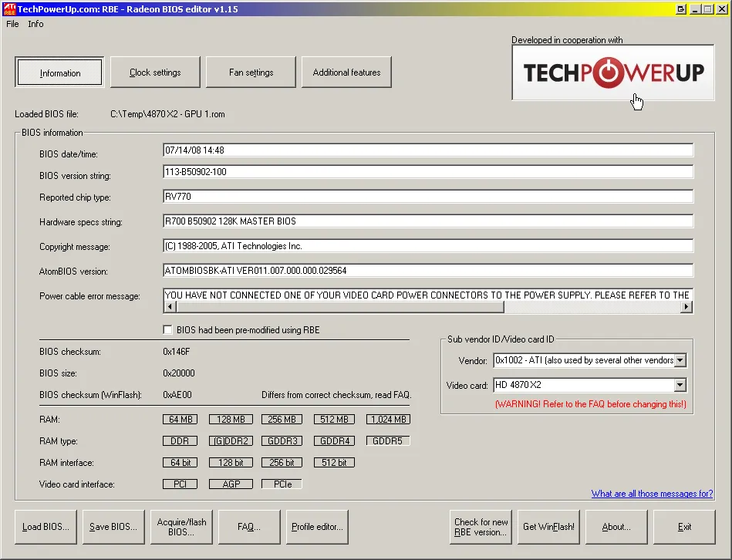This screenshot has width=732, height=560.
Task: Click the TechPowerUp logo image
Action: [613, 73]
